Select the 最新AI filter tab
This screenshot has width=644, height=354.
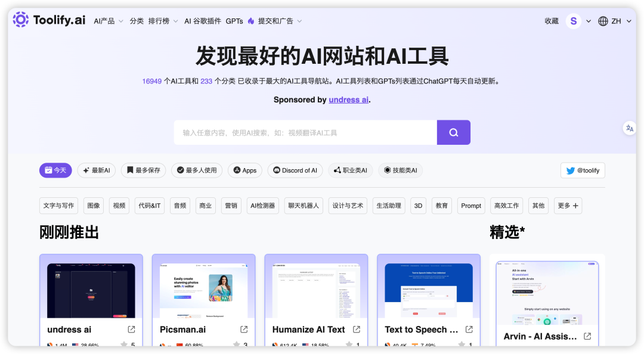(x=97, y=170)
